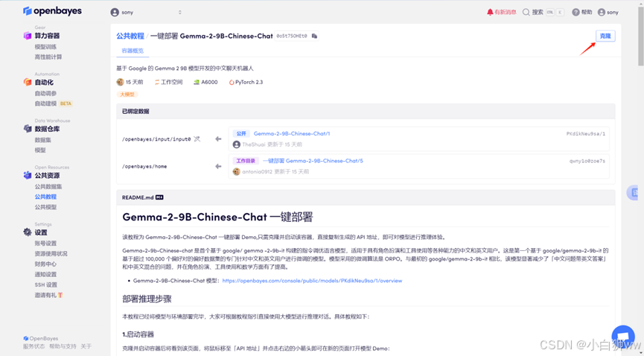Click the 公共资源 section icon

coord(28,176)
